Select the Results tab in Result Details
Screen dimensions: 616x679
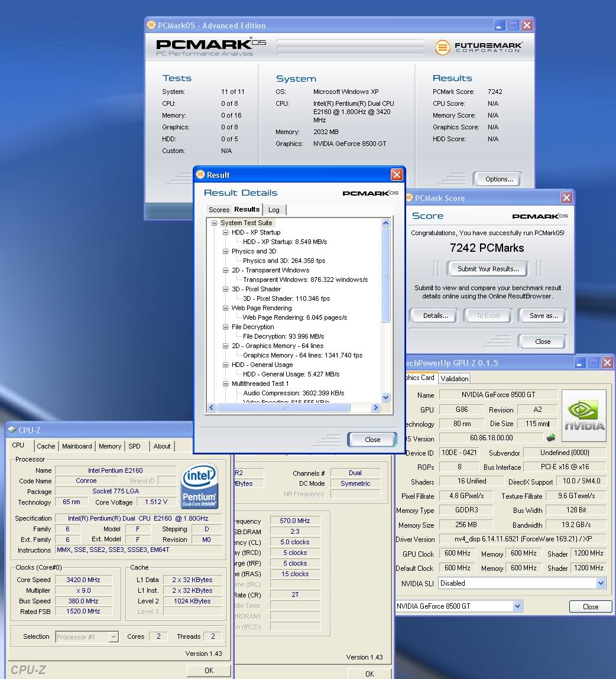tap(247, 209)
